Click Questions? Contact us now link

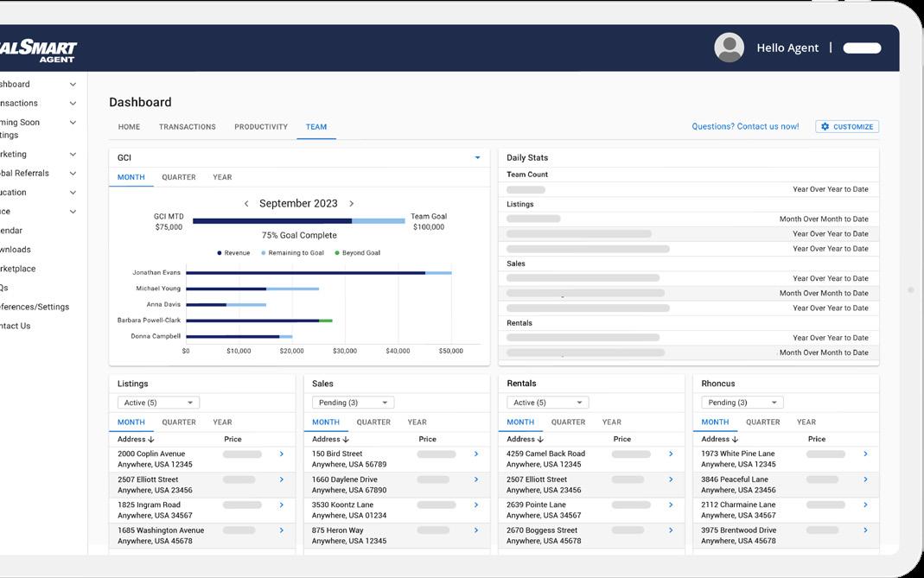745,127
